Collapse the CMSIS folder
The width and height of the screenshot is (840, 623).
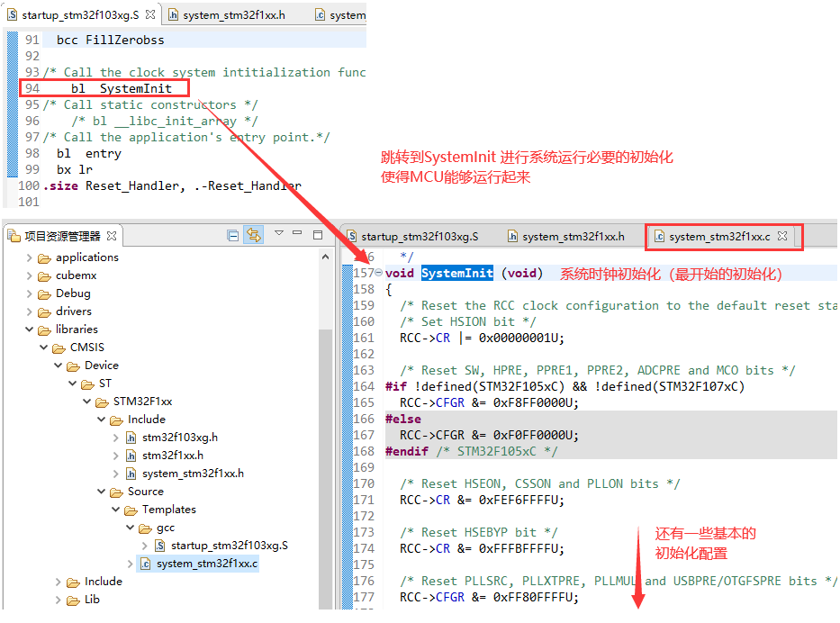[43, 348]
